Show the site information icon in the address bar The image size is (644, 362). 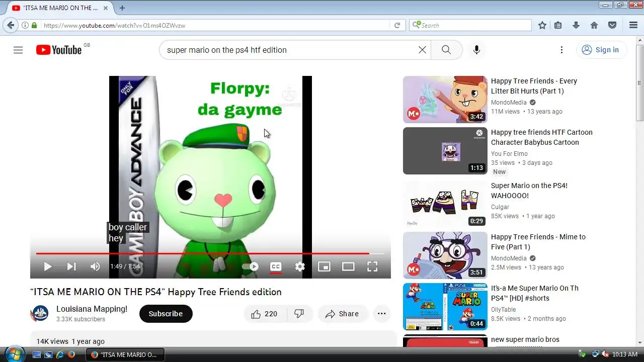[x=25, y=25]
